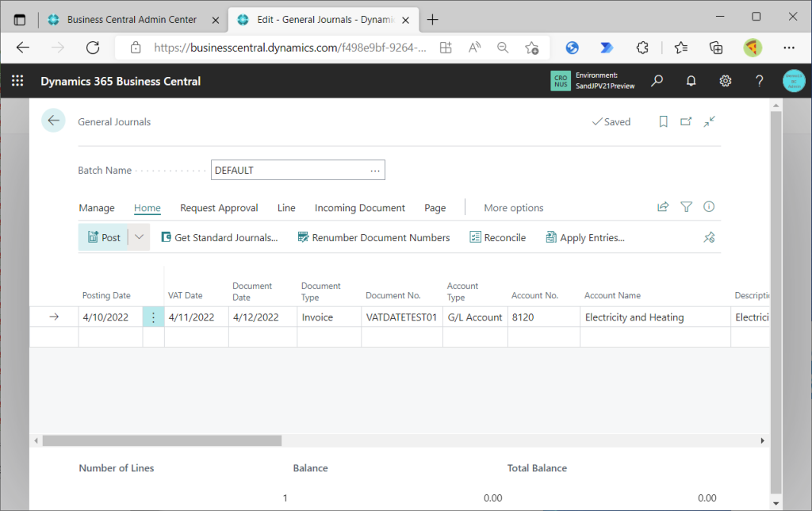Toggle the filter pane funnel icon

click(x=686, y=207)
